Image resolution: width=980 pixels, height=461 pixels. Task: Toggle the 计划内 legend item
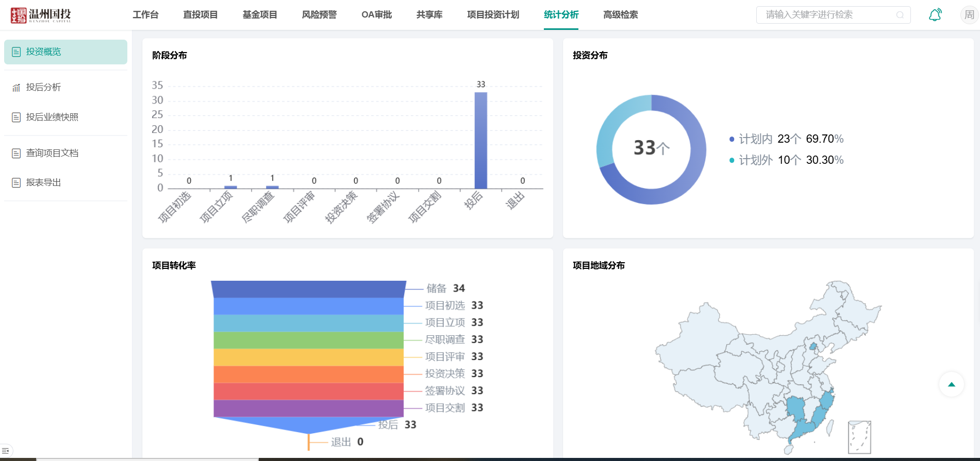(755, 139)
